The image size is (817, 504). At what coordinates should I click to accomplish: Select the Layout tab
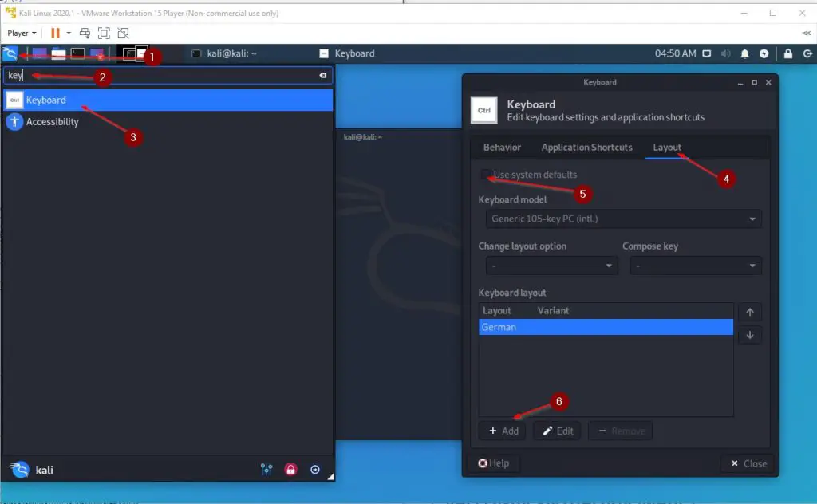667,148
